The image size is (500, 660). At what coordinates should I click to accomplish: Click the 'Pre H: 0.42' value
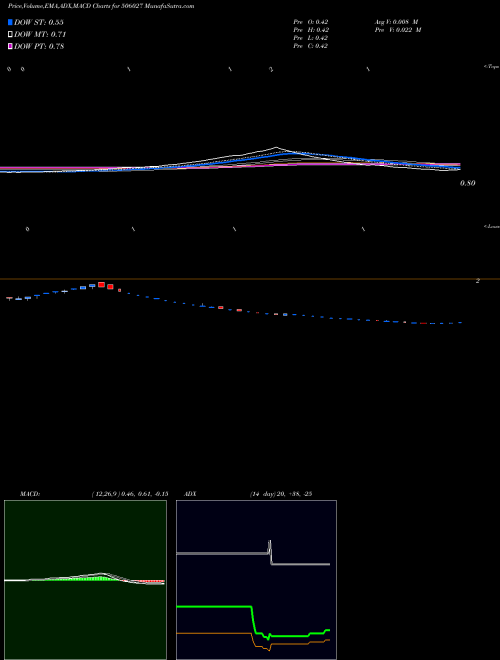311,30
